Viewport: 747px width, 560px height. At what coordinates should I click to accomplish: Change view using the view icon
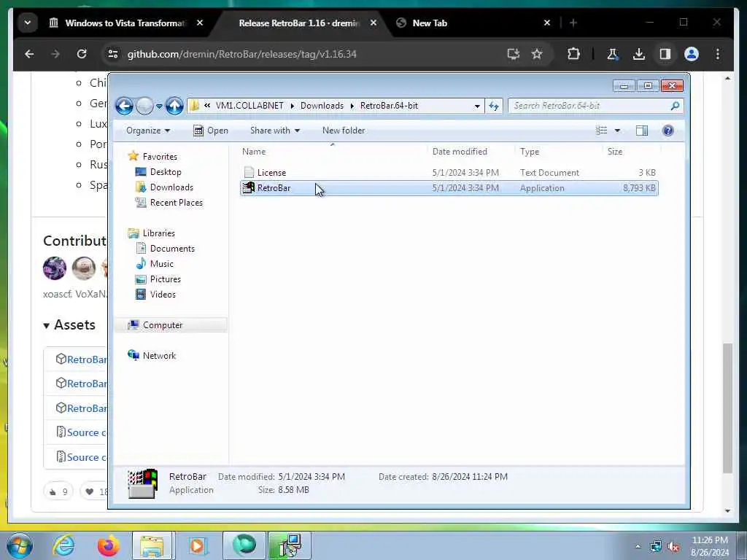click(602, 131)
